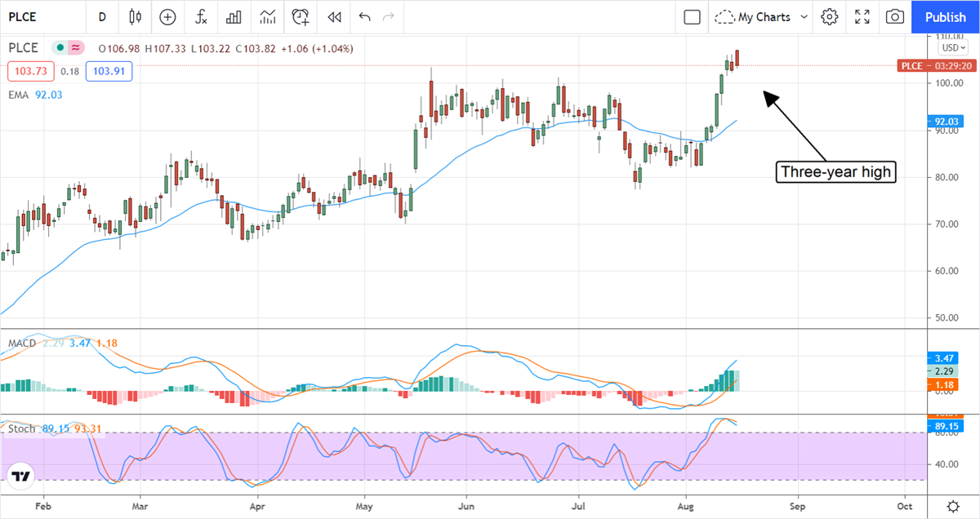Viewport: 980px width, 519px height.
Task: Click the 103.91 buy price button
Action: coord(109,72)
